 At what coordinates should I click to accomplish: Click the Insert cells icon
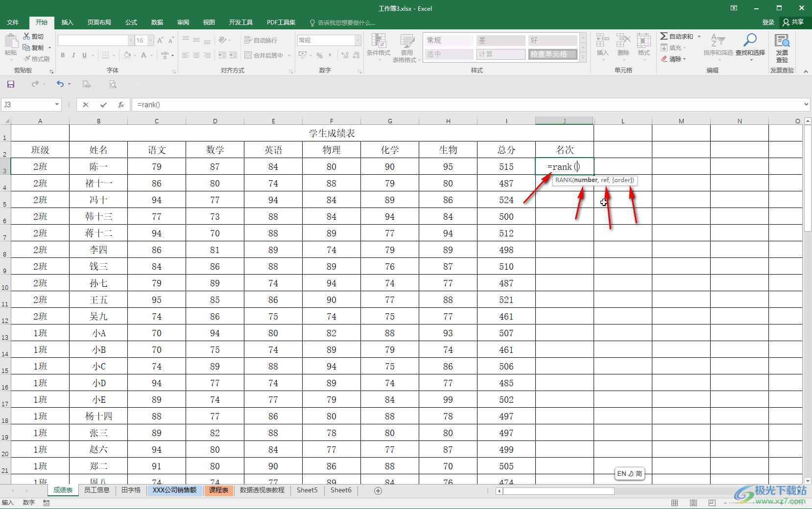click(x=603, y=40)
